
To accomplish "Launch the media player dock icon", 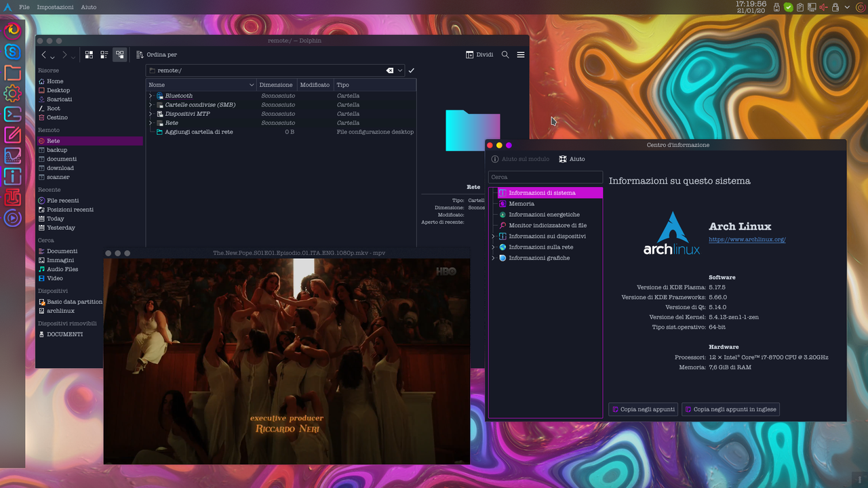I will pos(13,218).
